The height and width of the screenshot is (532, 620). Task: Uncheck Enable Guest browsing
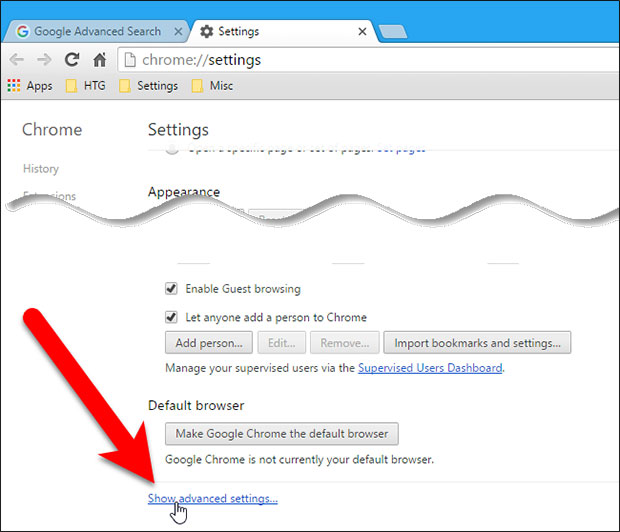171,288
